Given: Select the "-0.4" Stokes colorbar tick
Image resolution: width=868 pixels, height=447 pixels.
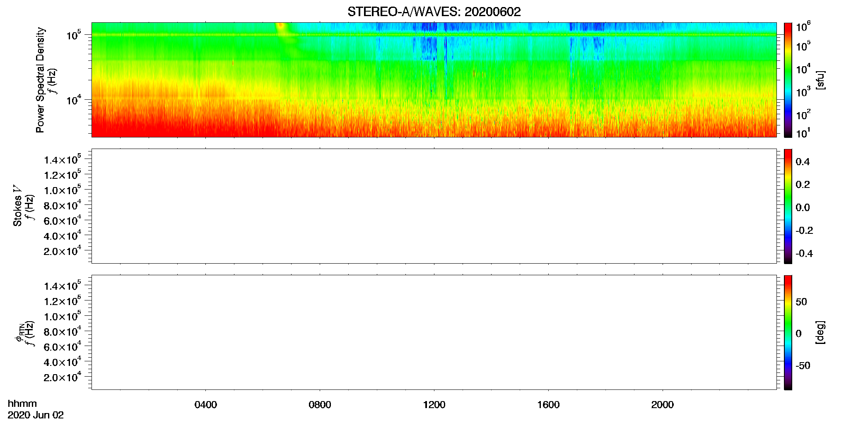Looking at the screenshot, I should click(x=804, y=254).
